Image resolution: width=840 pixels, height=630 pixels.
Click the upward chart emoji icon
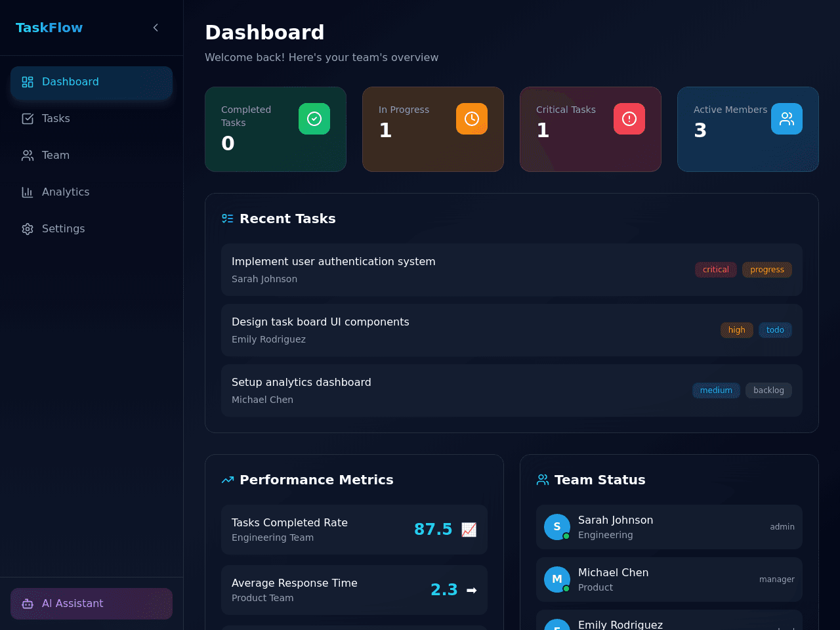point(469,530)
